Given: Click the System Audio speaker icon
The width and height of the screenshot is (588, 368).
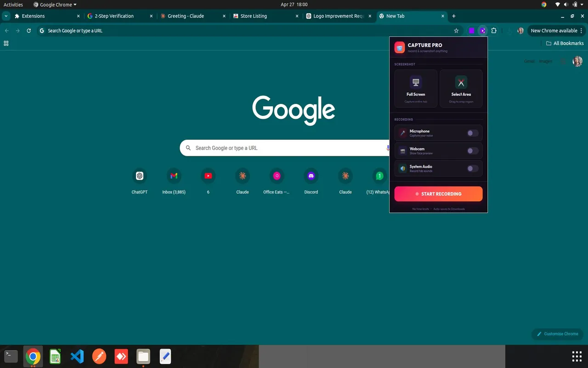Looking at the screenshot, I should (x=402, y=169).
